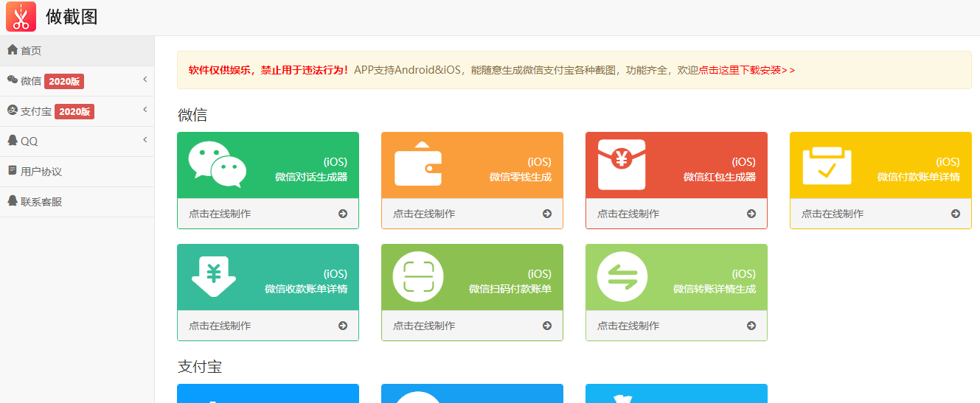Image resolution: width=980 pixels, height=403 pixels.
Task: Click the arrow circle under 微信转账详情生成
Action: 751,326
